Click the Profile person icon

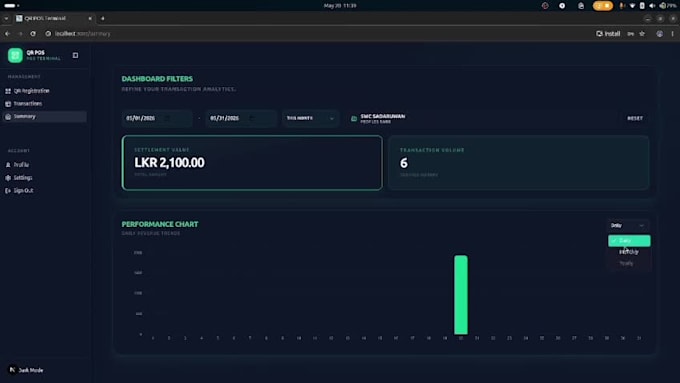8,165
